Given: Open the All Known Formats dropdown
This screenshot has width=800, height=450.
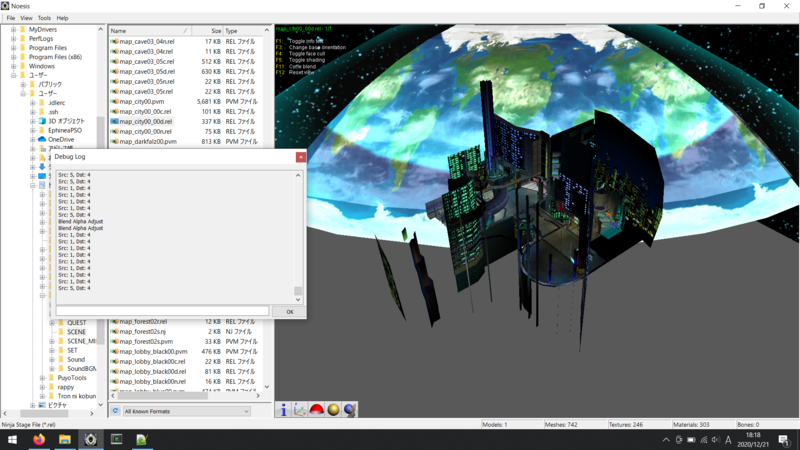Looking at the screenshot, I should [x=186, y=411].
